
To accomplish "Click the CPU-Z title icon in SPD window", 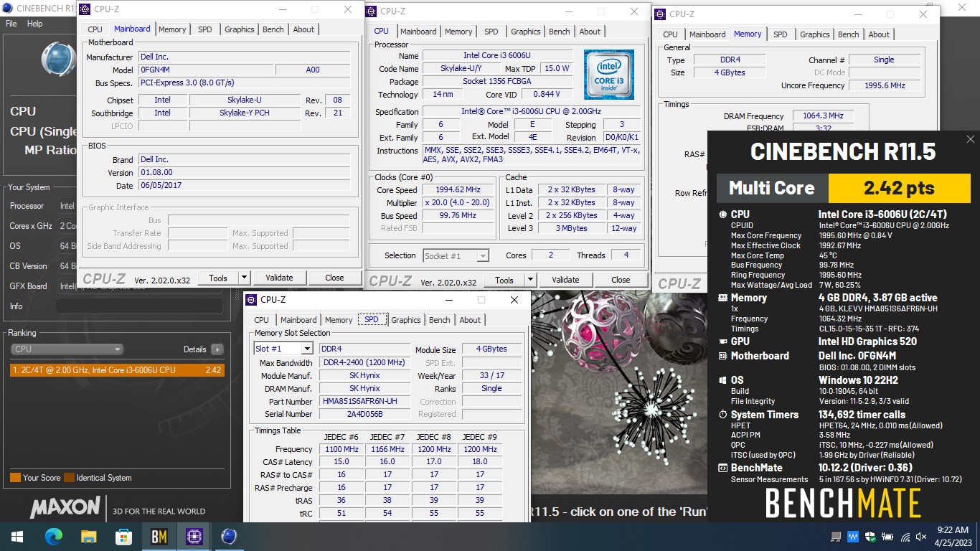I will click(x=252, y=300).
